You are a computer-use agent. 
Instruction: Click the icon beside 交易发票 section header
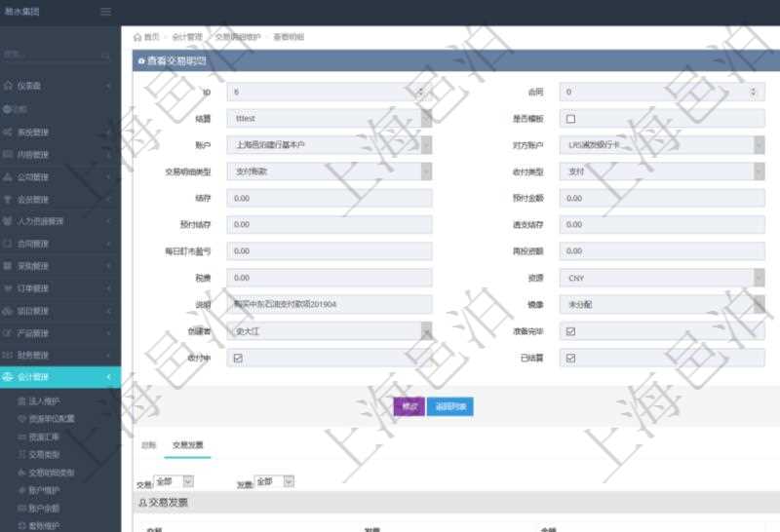coord(142,503)
